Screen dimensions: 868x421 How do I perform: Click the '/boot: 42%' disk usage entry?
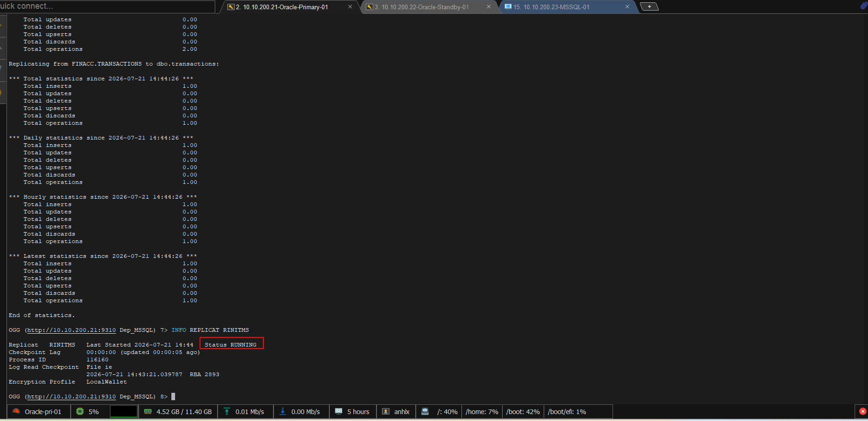523,412
